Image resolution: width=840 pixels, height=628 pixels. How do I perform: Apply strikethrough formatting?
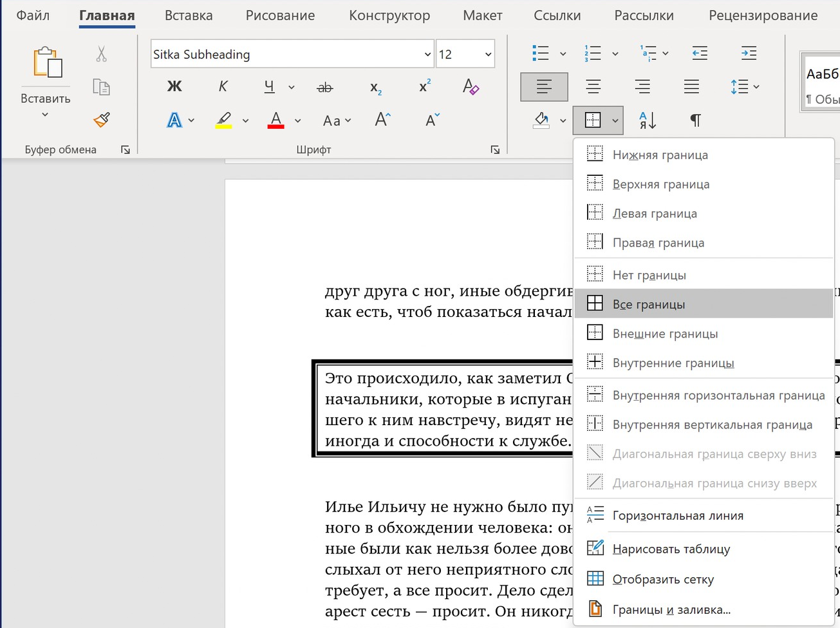(x=325, y=87)
